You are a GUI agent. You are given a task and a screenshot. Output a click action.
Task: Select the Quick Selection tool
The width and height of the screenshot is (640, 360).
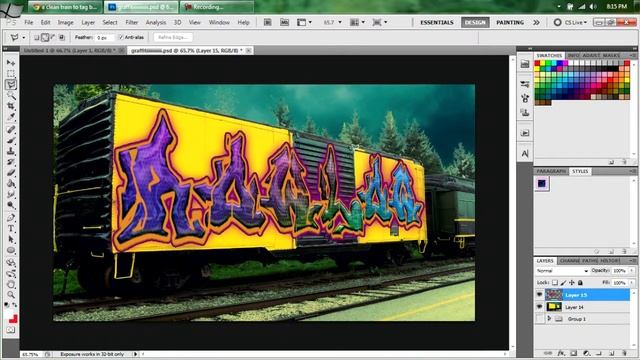coord(11,95)
